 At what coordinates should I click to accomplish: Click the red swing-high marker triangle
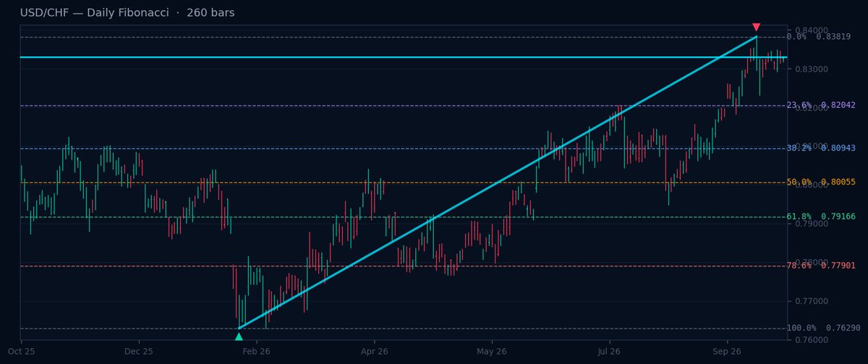(757, 27)
